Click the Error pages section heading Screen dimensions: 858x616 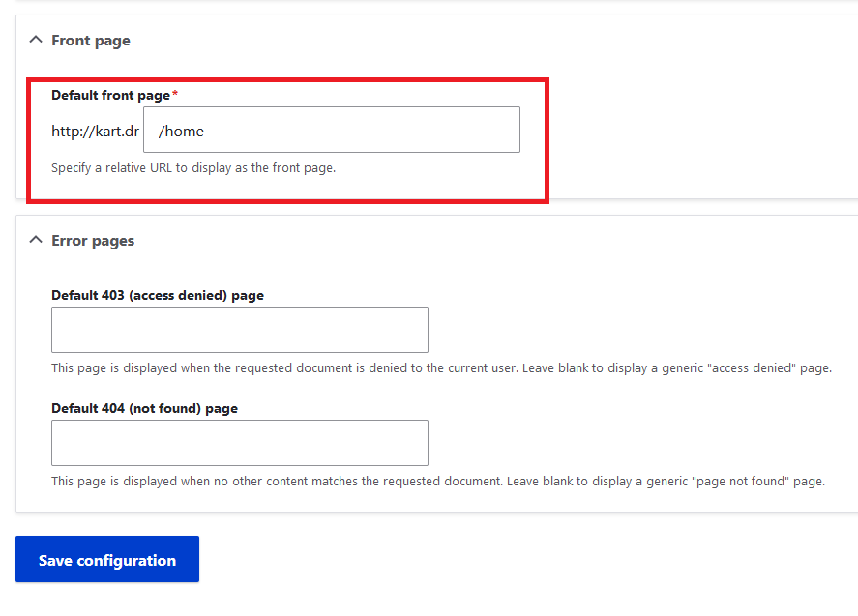click(x=93, y=241)
